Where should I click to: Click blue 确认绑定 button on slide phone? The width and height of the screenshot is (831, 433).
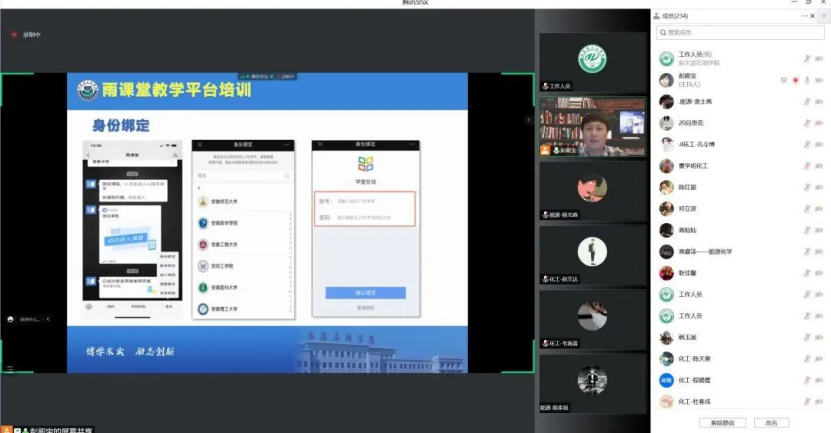pyautogui.click(x=365, y=293)
